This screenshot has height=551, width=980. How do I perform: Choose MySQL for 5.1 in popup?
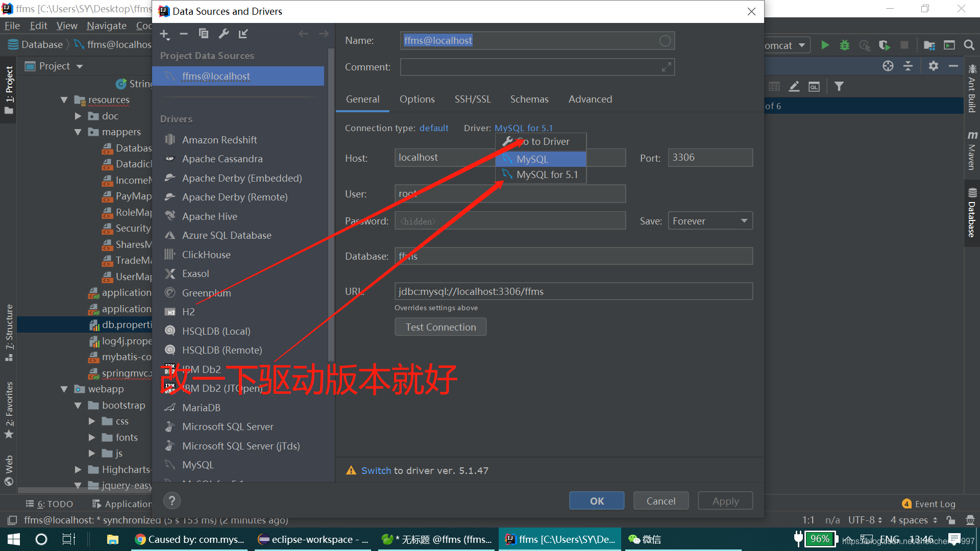tap(541, 175)
